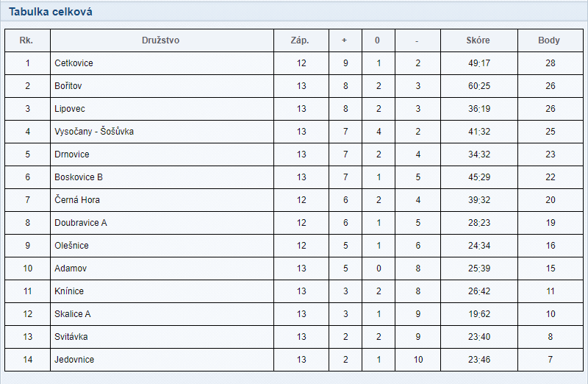Click on Bořitov team row

293,86
